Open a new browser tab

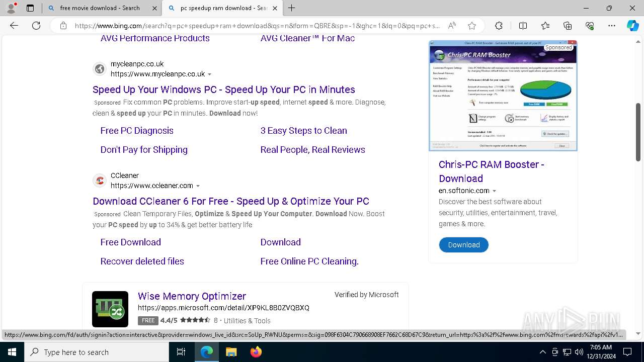[x=292, y=8]
